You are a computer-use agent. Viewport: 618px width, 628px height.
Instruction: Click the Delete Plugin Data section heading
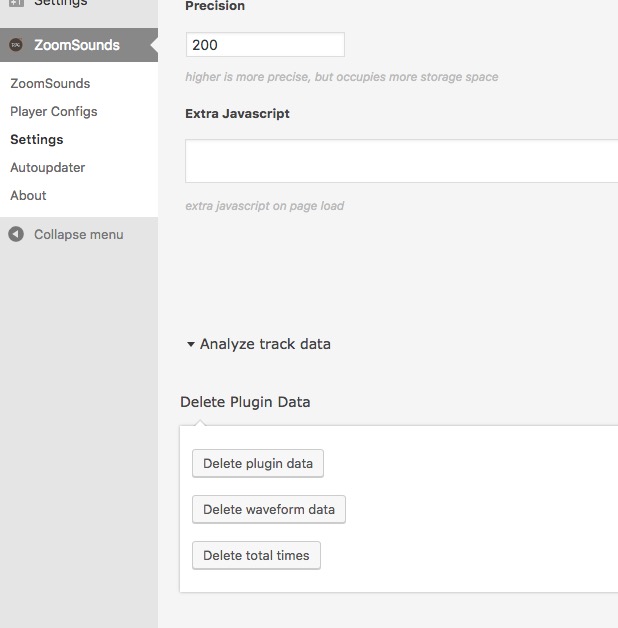coord(245,402)
